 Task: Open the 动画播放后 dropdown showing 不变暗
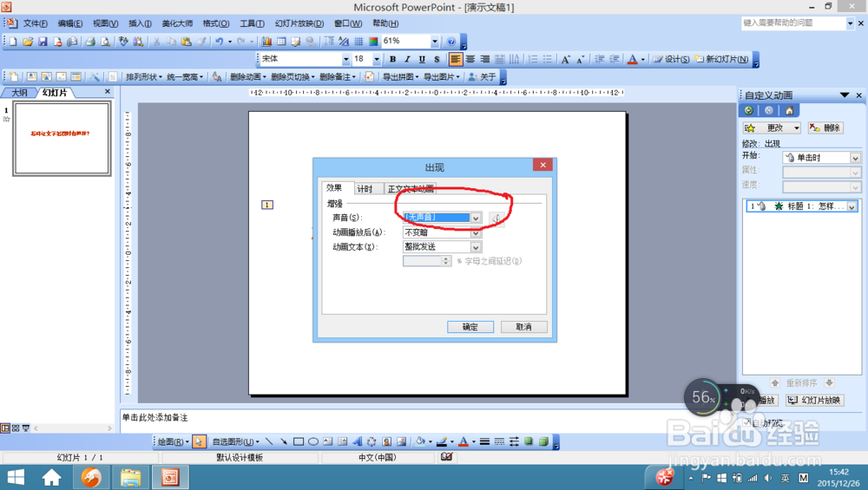tap(476, 232)
